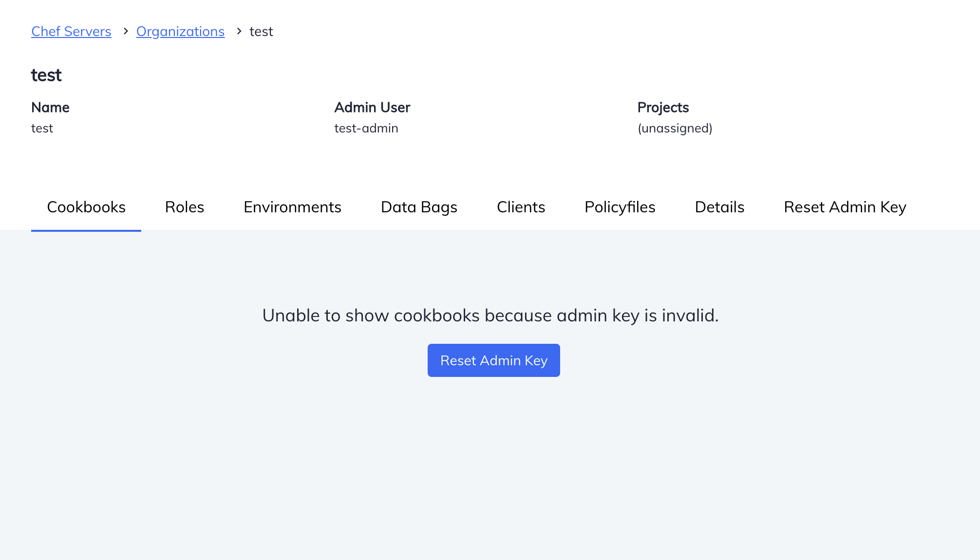980x560 pixels.
Task: Click the chevron after Organizations
Action: pos(239,31)
